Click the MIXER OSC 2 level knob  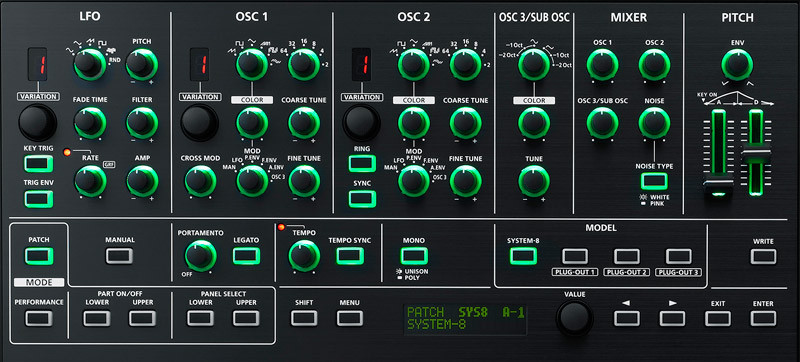[655, 64]
